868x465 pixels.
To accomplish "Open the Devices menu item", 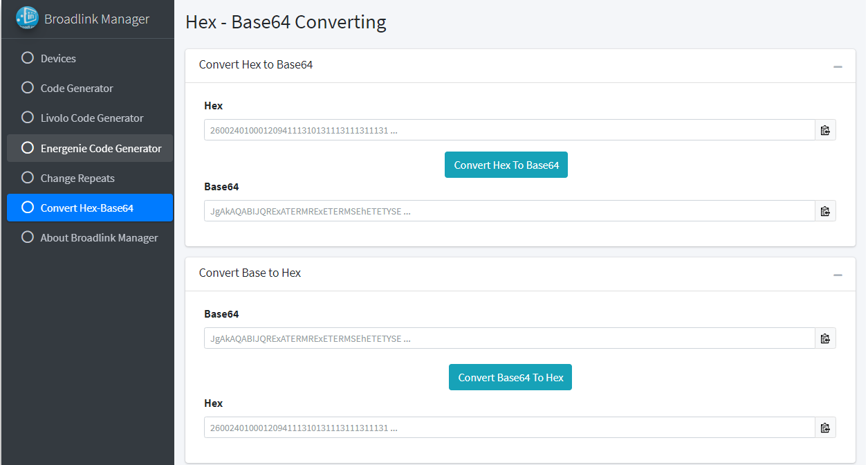I will tap(90, 58).
